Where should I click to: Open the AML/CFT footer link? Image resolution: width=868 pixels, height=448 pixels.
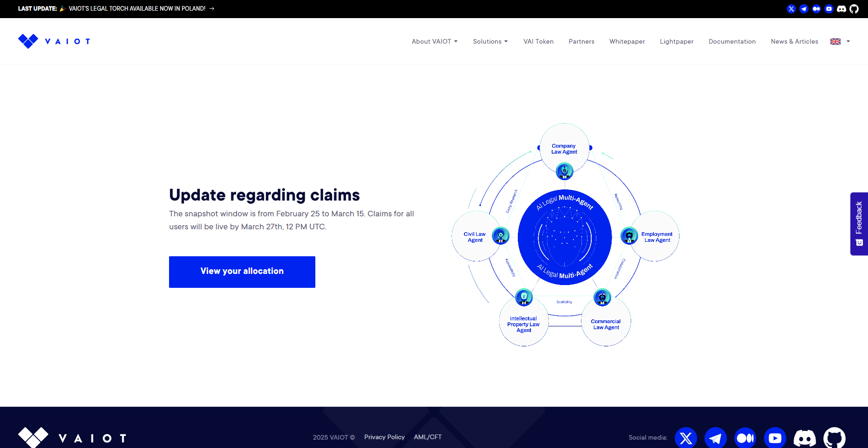point(428,437)
